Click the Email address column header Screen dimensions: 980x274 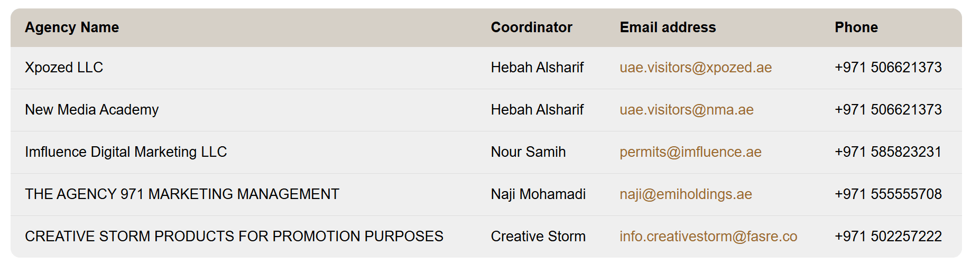pos(668,27)
